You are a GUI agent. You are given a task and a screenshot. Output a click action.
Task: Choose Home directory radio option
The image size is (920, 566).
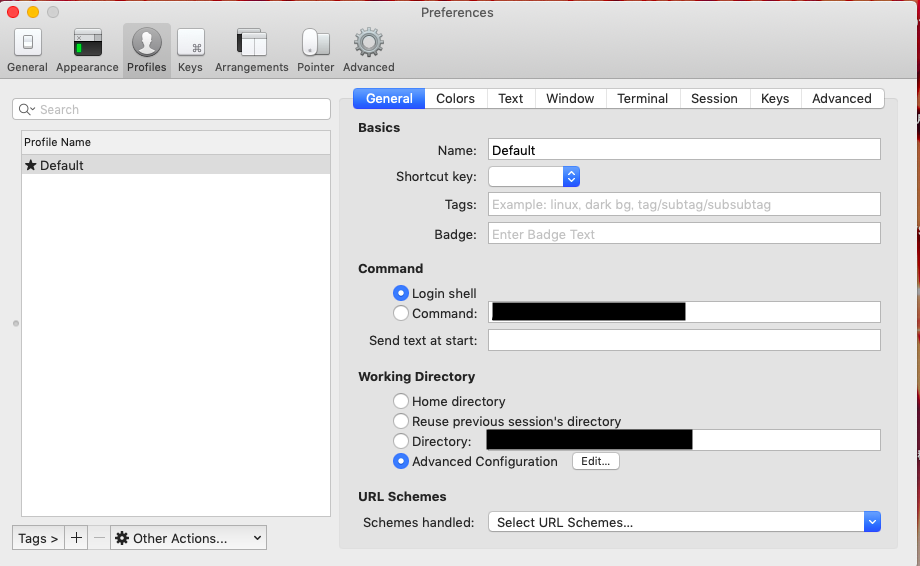[401, 401]
